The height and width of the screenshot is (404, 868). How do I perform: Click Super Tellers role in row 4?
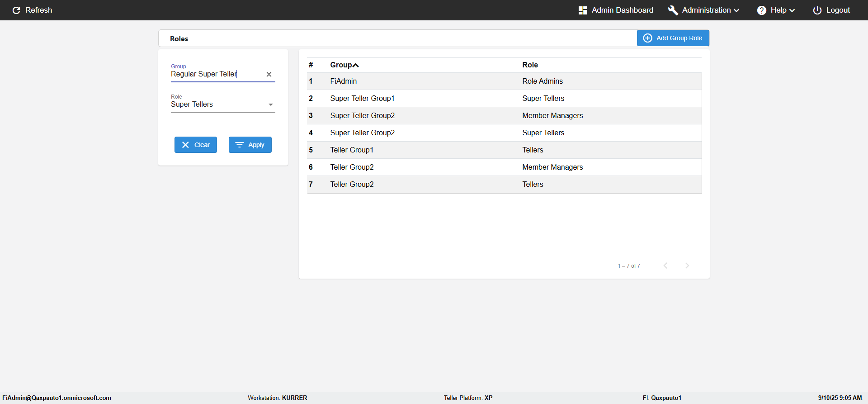(543, 133)
